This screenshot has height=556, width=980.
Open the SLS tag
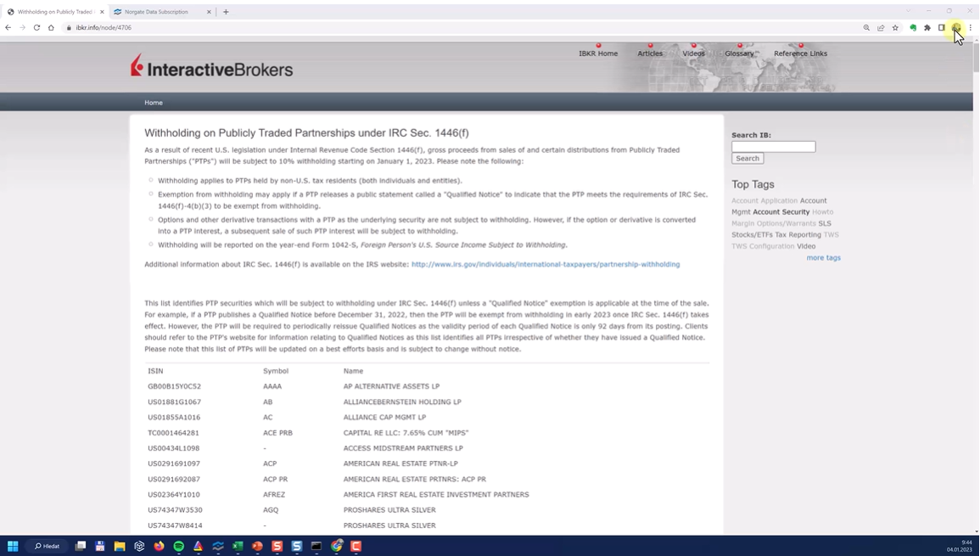point(825,223)
